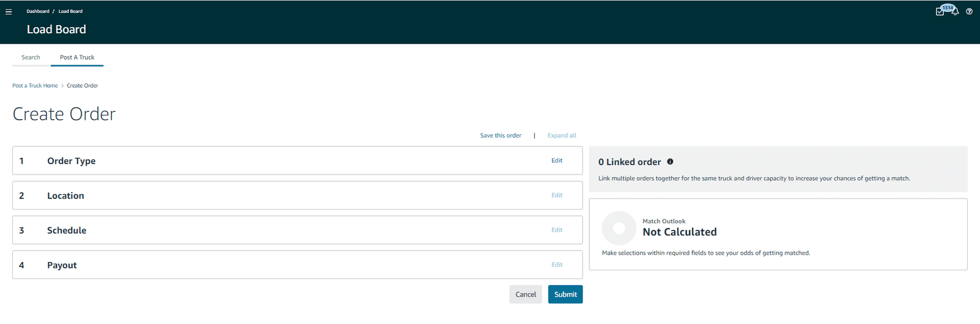The width and height of the screenshot is (980, 324).
Task: Edit the Order Type step
Action: pyautogui.click(x=557, y=161)
